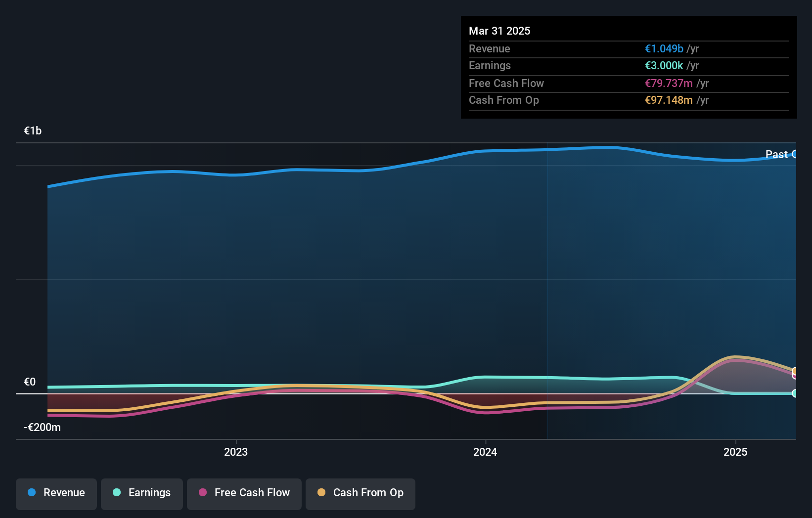This screenshot has height=518, width=812.
Task: Click the €79.737m free cash flow value
Action: (x=669, y=83)
